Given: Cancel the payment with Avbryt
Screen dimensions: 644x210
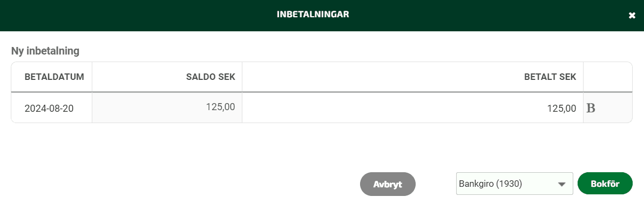Looking at the screenshot, I should [388, 184].
